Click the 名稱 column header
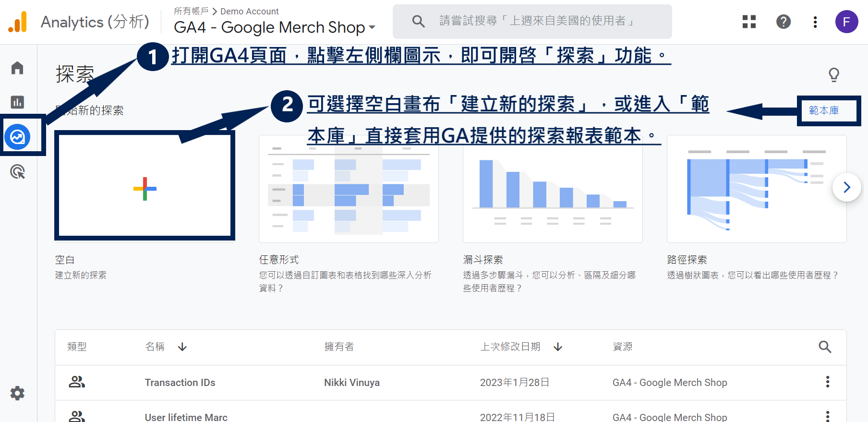The image size is (868, 422). pyautogui.click(x=155, y=347)
